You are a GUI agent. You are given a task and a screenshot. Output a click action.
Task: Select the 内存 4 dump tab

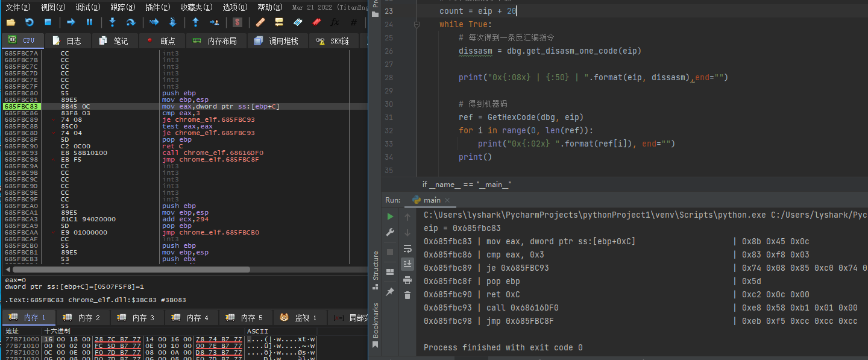pyautogui.click(x=192, y=318)
